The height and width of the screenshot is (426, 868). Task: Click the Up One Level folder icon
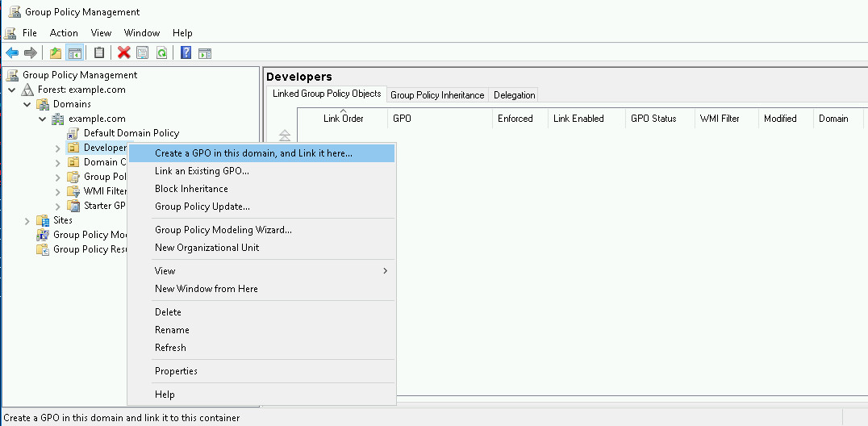(x=56, y=52)
